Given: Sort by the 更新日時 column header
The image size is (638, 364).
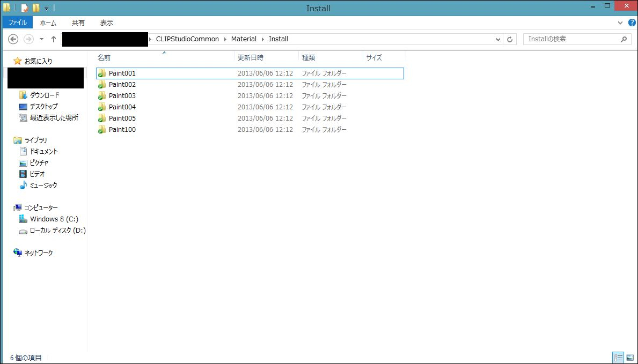Looking at the screenshot, I should coord(267,58).
